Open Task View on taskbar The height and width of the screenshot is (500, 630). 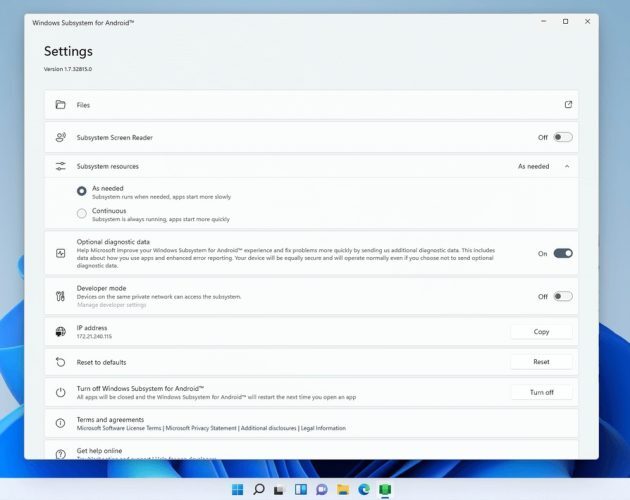tap(279, 490)
